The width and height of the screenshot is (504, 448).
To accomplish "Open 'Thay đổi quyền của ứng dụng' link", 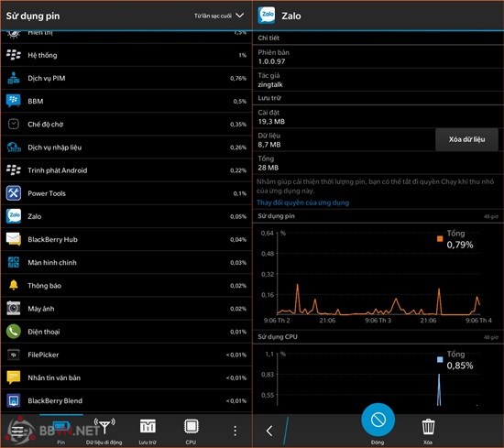I will click(x=302, y=202).
